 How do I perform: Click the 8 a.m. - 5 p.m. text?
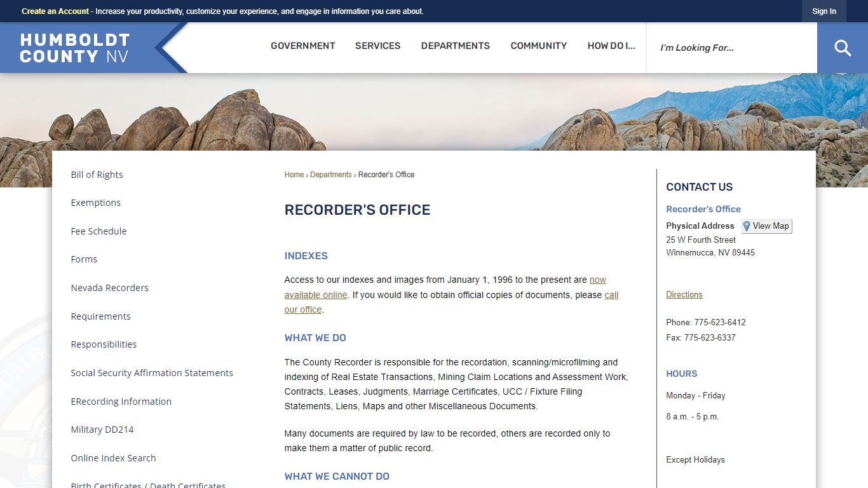tap(693, 417)
